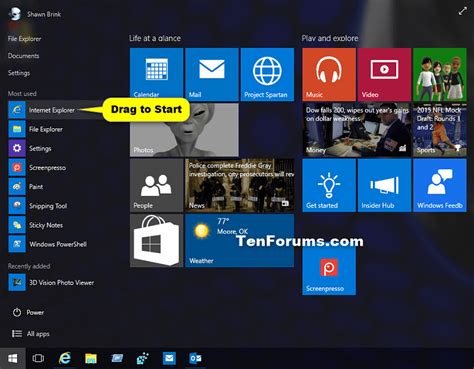This screenshot has height=369, width=474.
Task: Launch Project Spartan browser tile
Action: point(267,74)
